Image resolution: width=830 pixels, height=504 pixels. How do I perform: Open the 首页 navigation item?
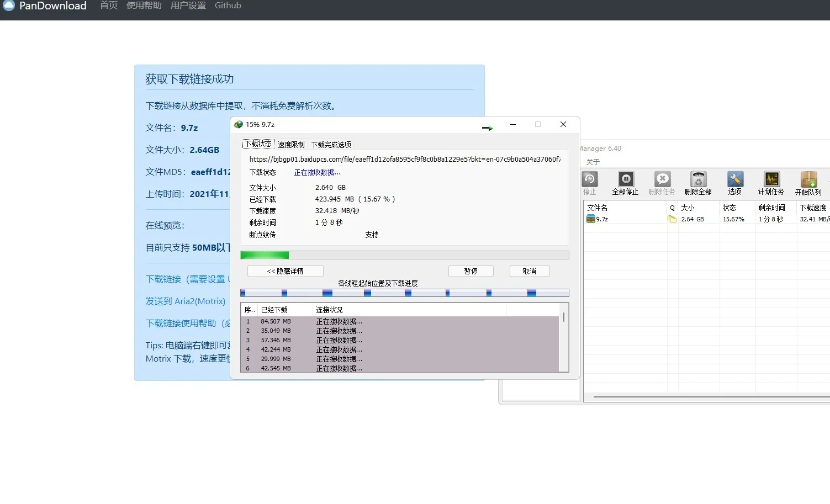(x=109, y=6)
